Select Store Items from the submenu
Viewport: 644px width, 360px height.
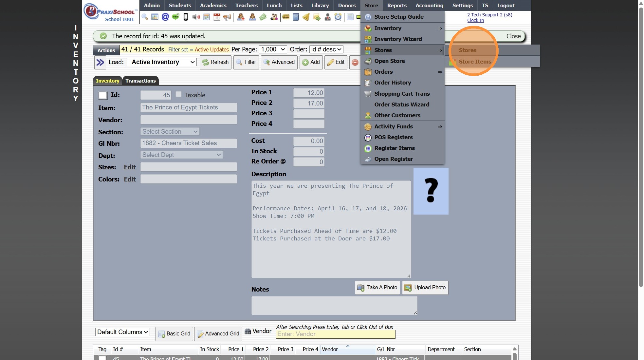click(475, 62)
